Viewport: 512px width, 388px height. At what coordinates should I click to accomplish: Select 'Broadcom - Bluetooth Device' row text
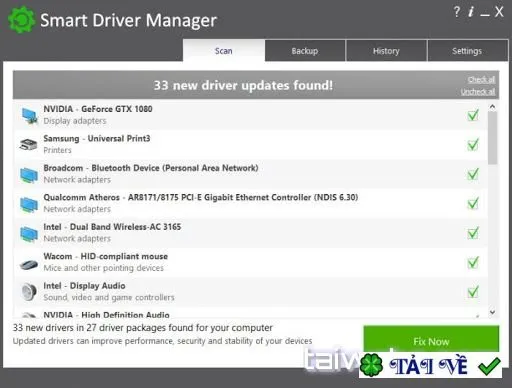151,168
